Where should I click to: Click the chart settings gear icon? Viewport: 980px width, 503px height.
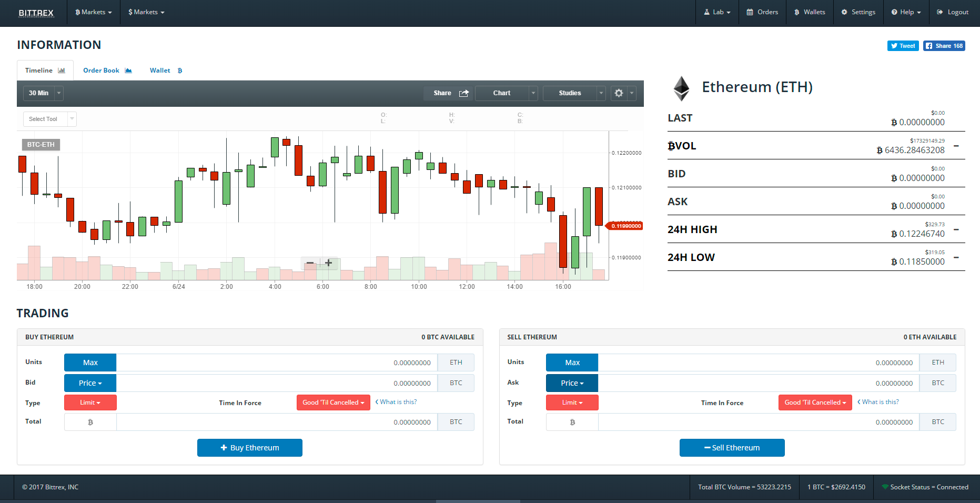click(619, 93)
